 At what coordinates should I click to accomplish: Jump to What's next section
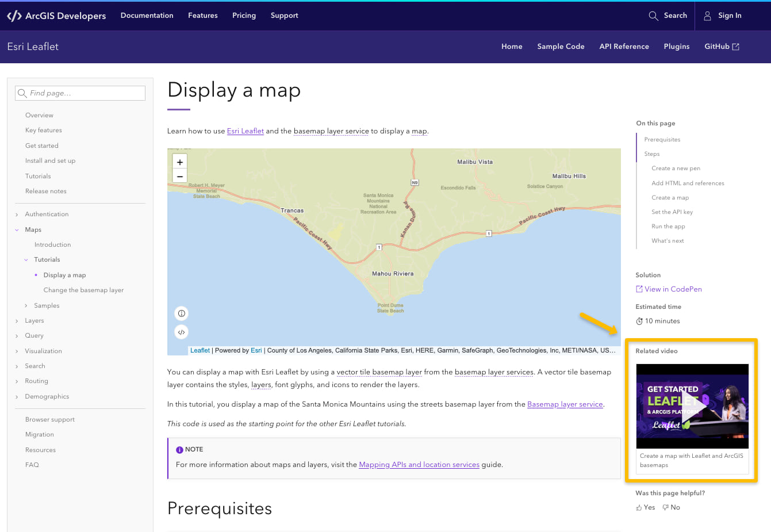click(668, 241)
